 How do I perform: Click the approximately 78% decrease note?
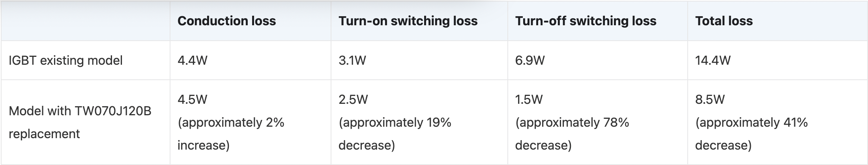tap(572, 134)
